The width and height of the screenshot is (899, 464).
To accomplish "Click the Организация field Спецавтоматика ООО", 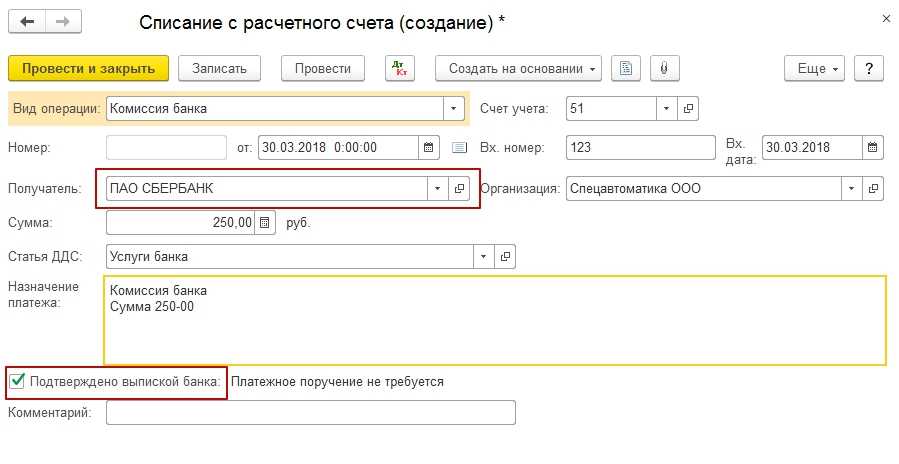I will (703, 188).
